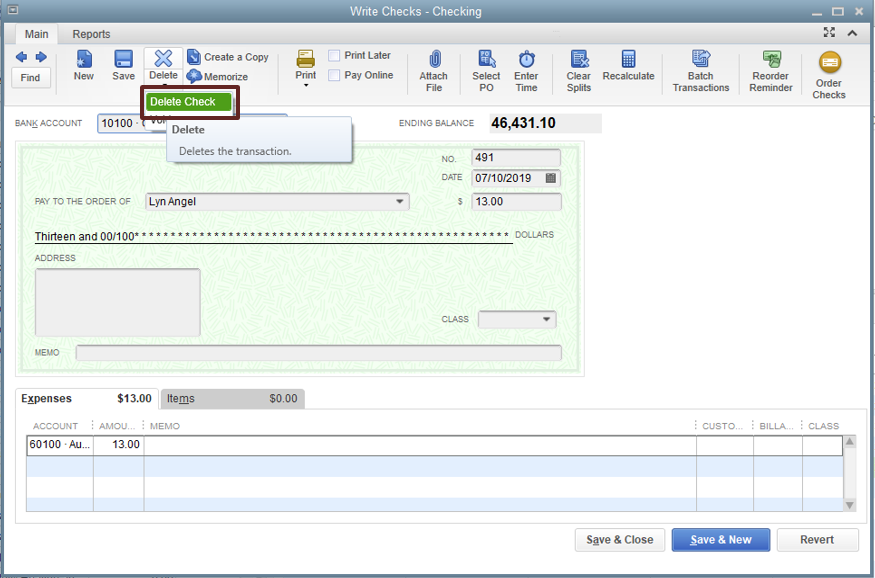Open the Class dropdown on check
Image resolution: width=875 pixels, height=578 pixels.
(x=546, y=319)
